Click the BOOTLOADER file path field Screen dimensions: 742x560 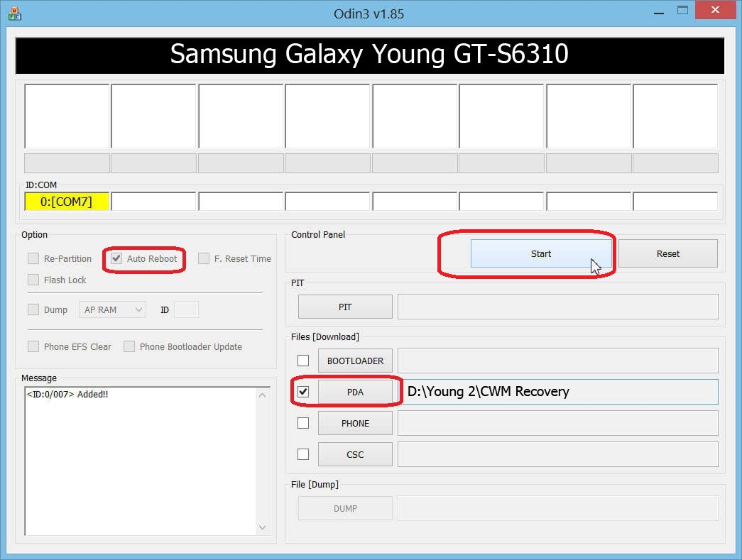coord(558,361)
